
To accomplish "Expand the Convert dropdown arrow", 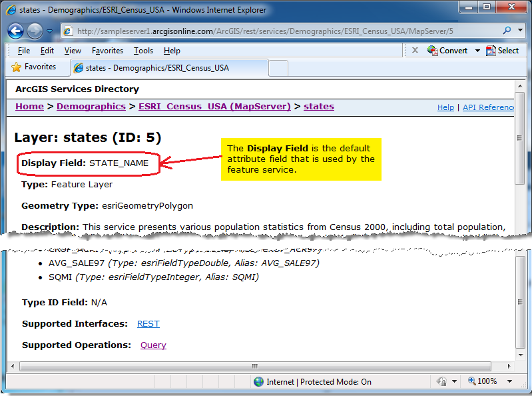I will (477, 51).
